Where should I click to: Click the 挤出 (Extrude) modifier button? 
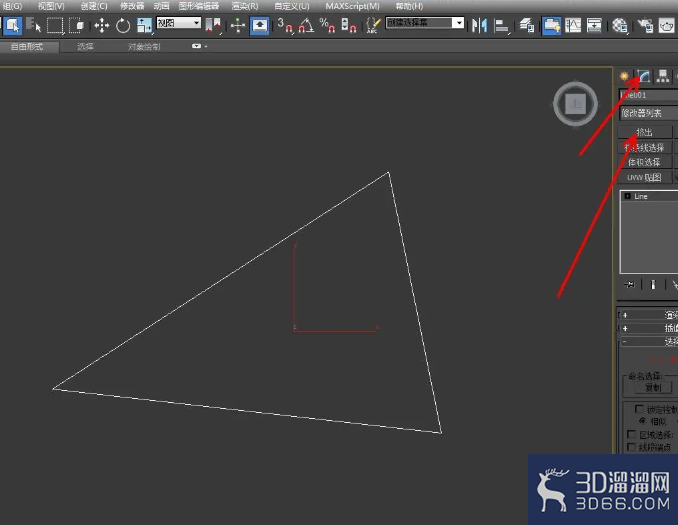644,132
